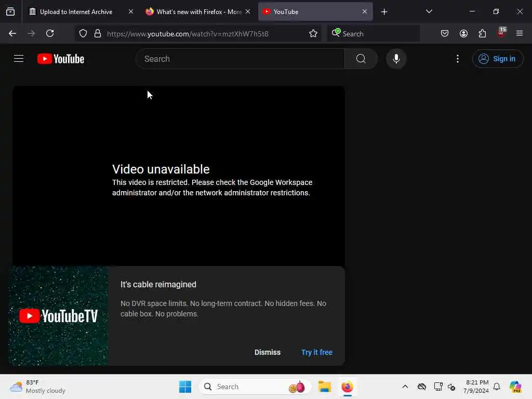This screenshot has height=399, width=532.
Task: Select the YouTube browser tab
Action: 315,11
